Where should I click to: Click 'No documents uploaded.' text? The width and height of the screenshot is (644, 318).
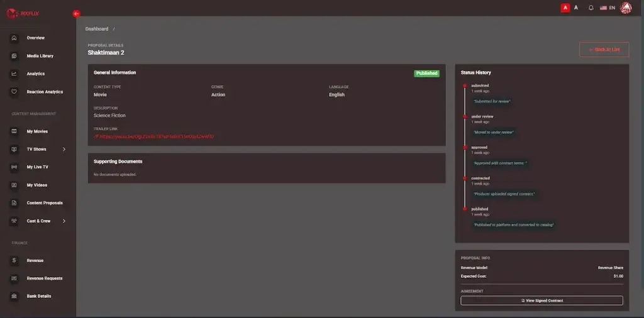(x=115, y=174)
